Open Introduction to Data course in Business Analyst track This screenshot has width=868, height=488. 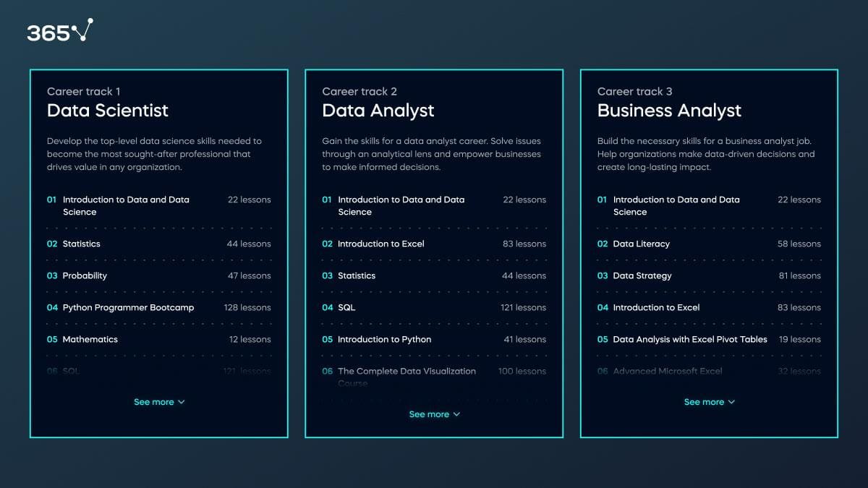click(676, 205)
